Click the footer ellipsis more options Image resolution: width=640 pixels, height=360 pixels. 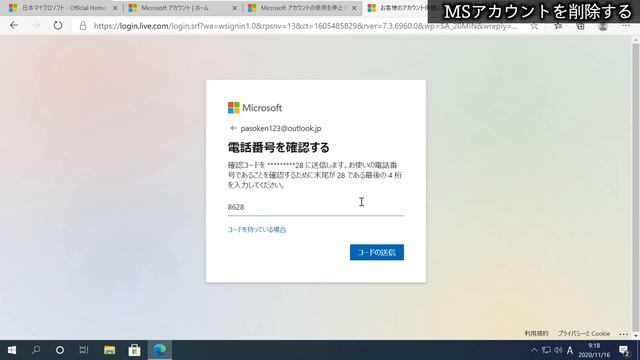tap(623, 334)
